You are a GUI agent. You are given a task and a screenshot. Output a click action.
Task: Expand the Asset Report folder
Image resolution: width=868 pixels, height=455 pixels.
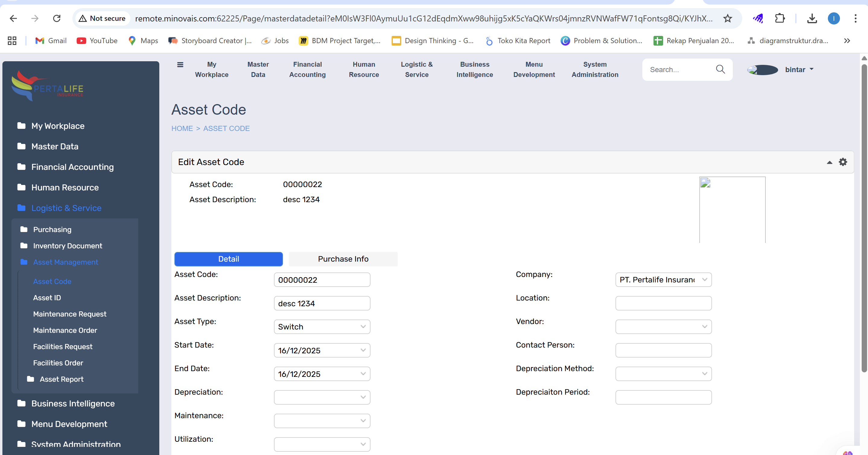pyautogui.click(x=61, y=379)
